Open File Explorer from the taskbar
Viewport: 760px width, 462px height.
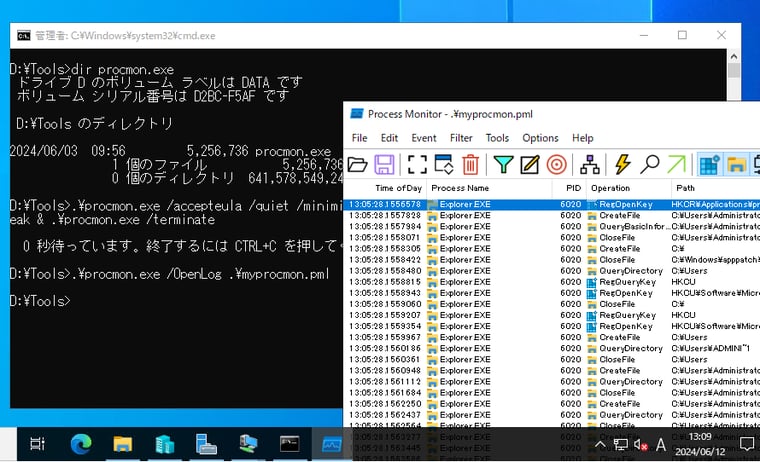click(x=122, y=444)
